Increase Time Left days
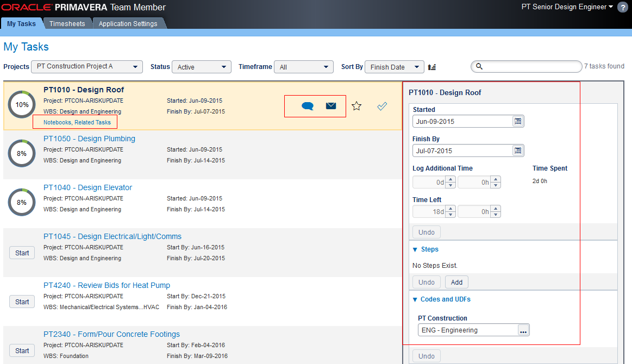The image size is (632, 364). pyautogui.click(x=450, y=209)
